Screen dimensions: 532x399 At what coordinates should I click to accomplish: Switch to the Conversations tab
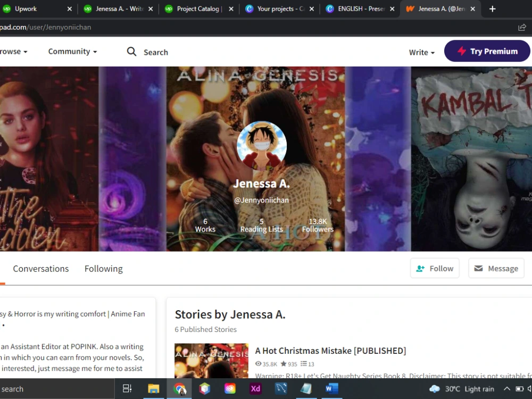pyautogui.click(x=41, y=269)
